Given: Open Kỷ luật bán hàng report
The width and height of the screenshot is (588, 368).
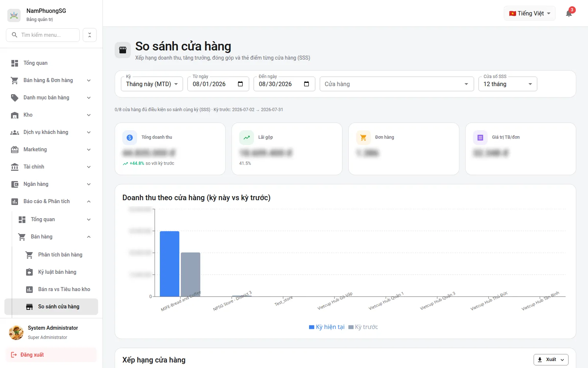Looking at the screenshot, I should click(x=59, y=272).
